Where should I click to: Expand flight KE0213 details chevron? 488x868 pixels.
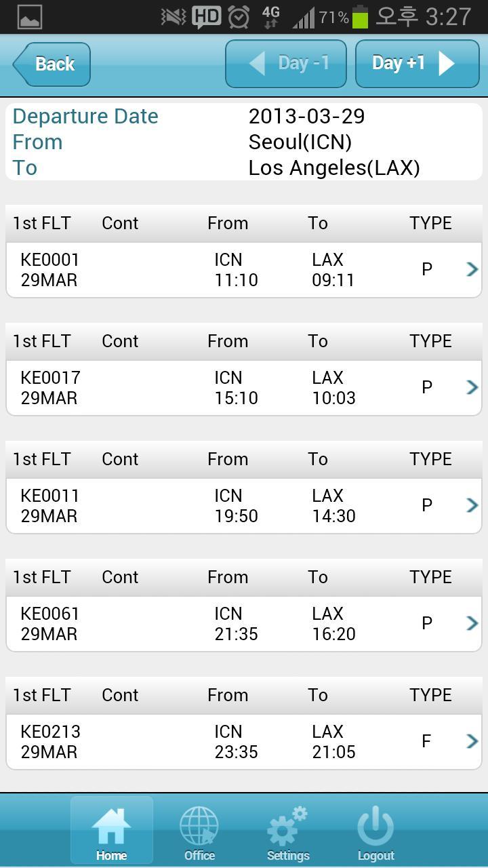(472, 741)
